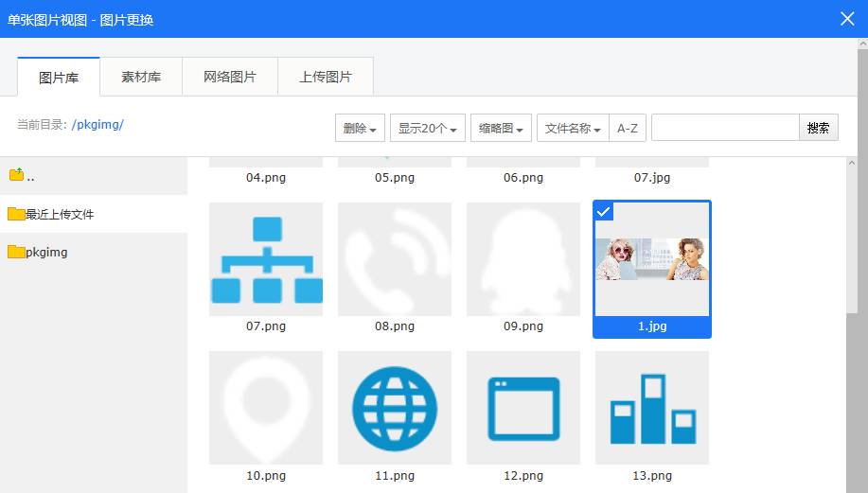
Task: Click the file list scrollbar up arrow
Action: [851, 163]
